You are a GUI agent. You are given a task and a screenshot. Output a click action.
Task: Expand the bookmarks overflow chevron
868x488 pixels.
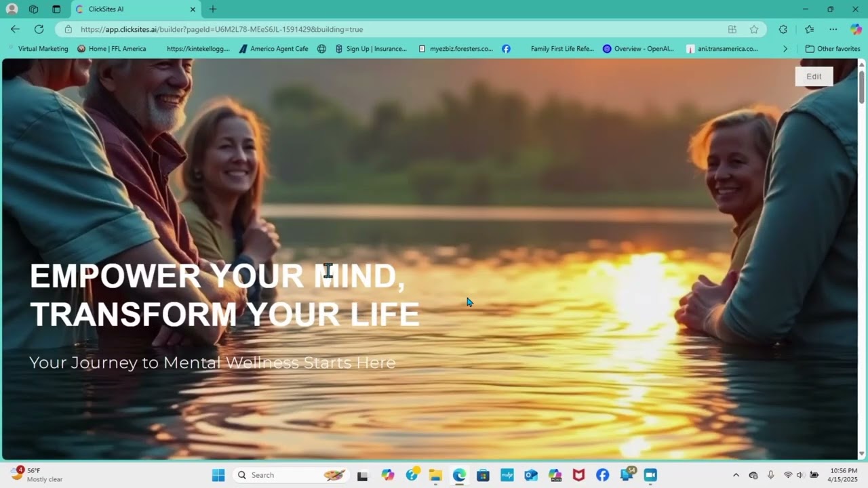[785, 49]
